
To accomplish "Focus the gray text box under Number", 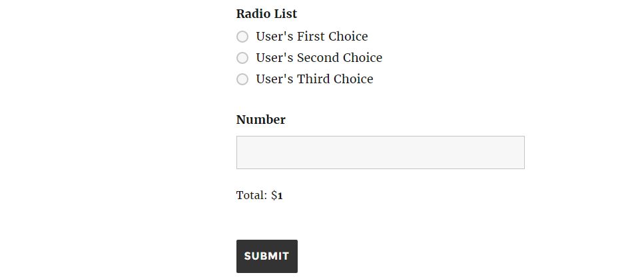I will 380,152.
